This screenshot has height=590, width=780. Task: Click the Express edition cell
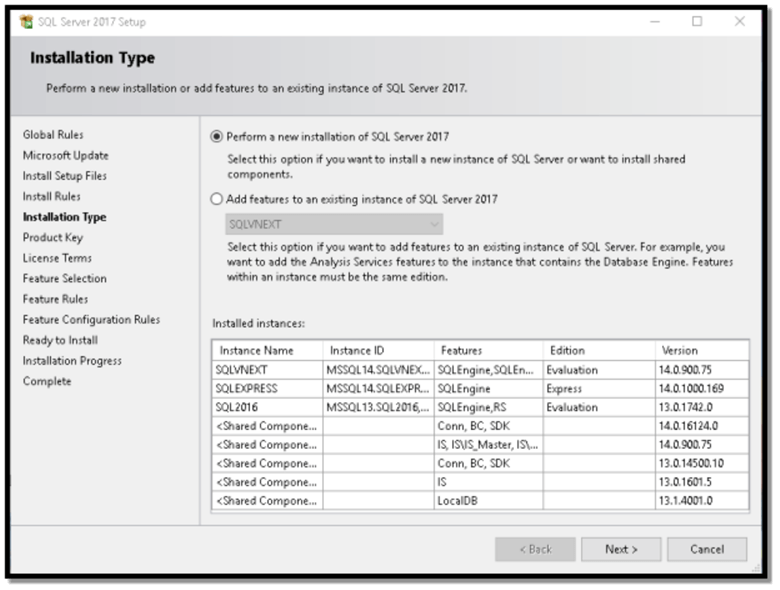pyautogui.click(x=599, y=389)
